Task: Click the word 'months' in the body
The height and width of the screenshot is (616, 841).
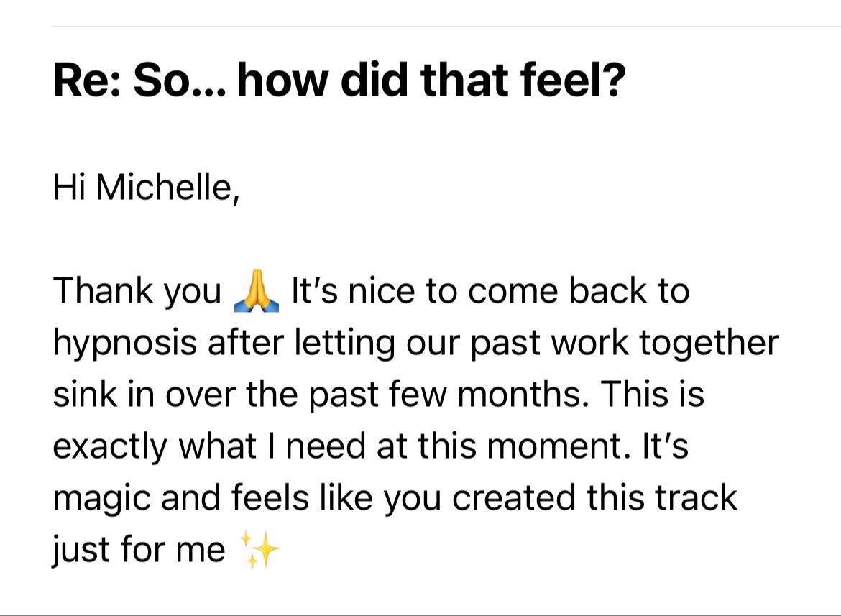Action: [534, 395]
